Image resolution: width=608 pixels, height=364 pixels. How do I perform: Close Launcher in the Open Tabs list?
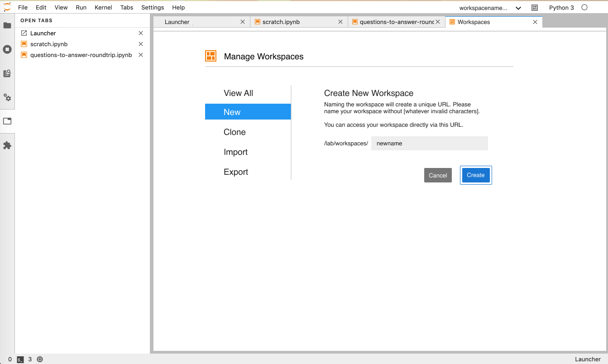coord(141,33)
